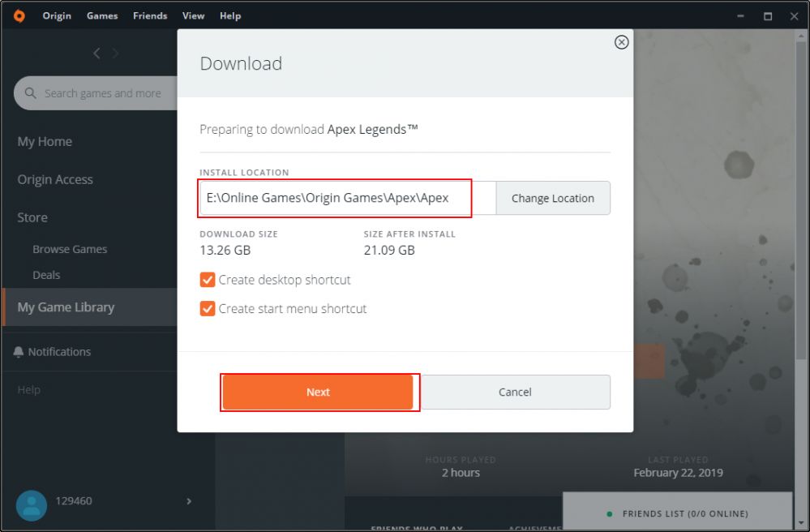Click the Origin logo icon
The width and height of the screenshot is (810, 532).
(19, 16)
